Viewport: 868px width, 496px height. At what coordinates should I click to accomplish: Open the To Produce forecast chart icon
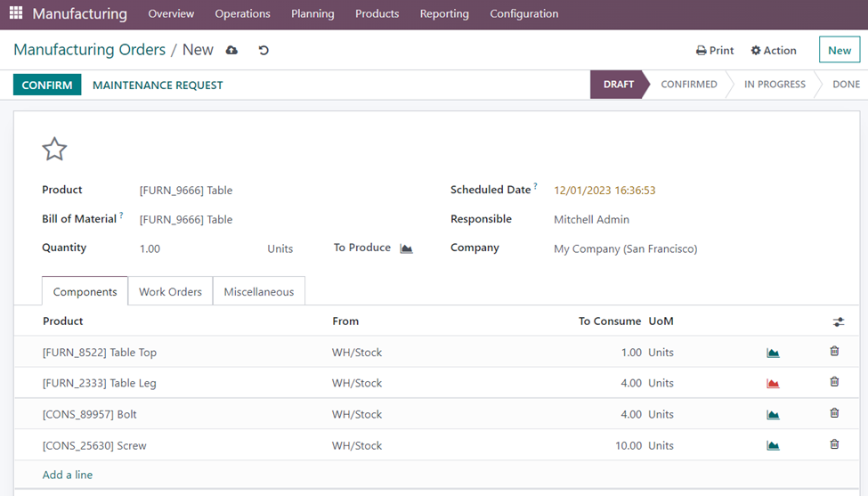[x=406, y=248]
